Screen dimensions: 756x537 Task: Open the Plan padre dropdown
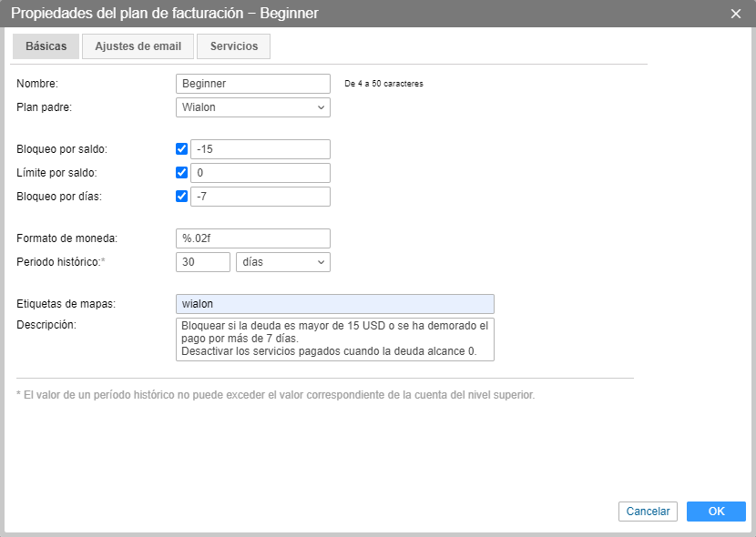pyautogui.click(x=252, y=107)
